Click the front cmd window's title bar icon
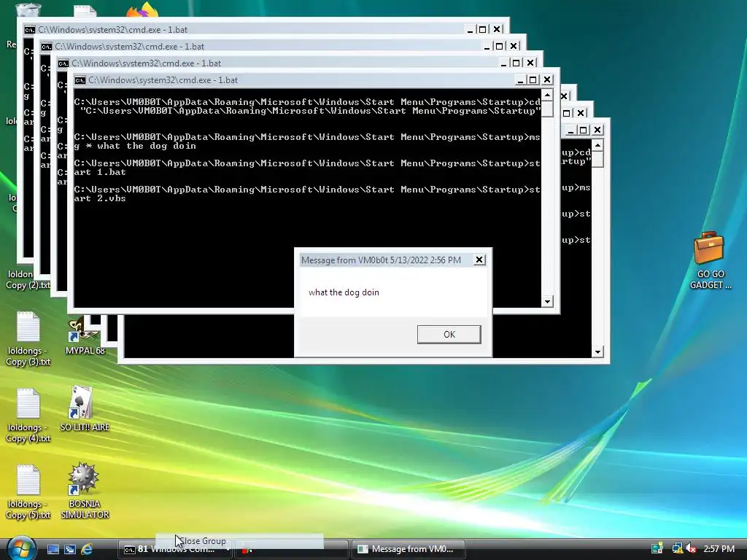747x560 pixels. click(80, 80)
